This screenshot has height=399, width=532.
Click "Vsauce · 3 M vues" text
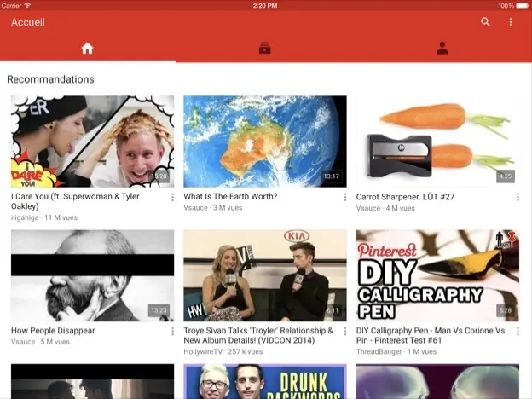(213, 208)
